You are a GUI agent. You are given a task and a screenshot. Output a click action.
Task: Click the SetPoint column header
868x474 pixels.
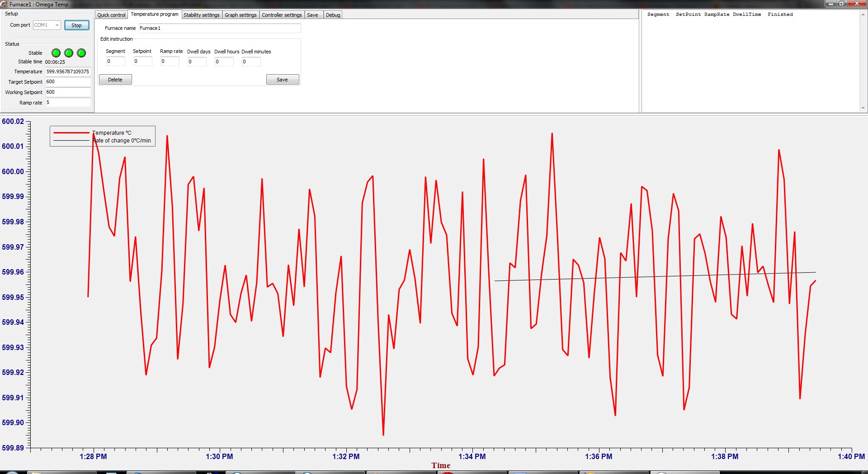pyautogui.click(x=688, y=14)
